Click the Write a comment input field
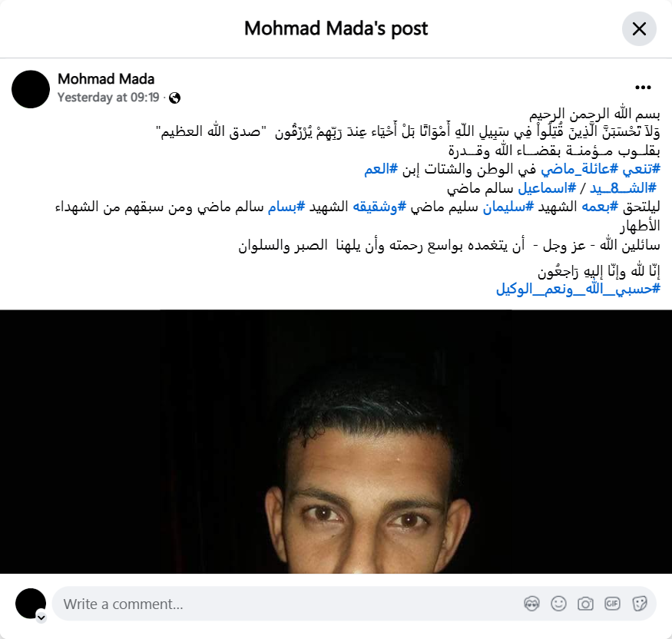 point(287,604)
